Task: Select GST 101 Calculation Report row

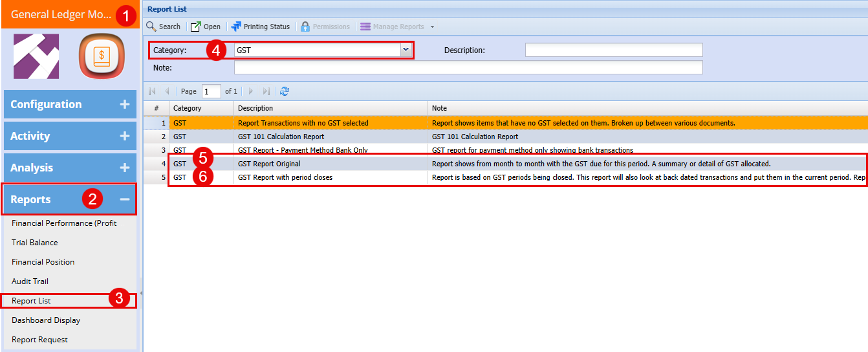Action: pos(281,137)
